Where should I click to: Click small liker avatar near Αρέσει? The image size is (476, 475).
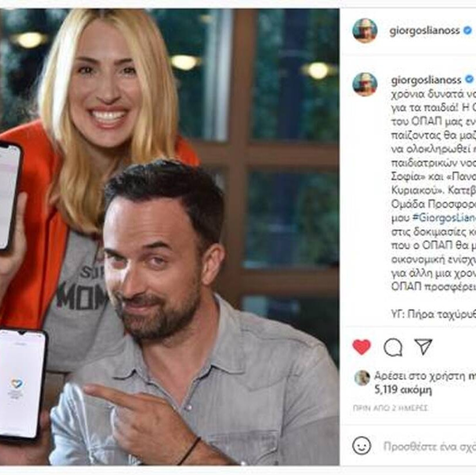pyautogui.click(x=362, y=378)
